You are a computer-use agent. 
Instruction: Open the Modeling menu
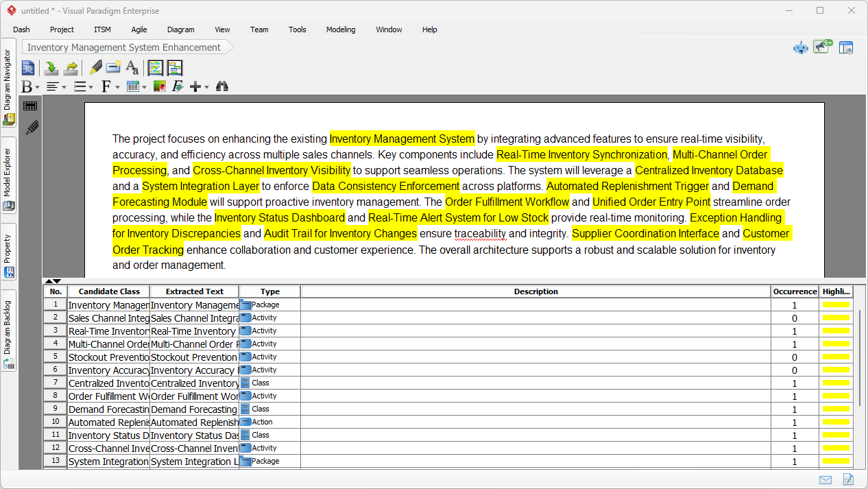pyautogui.click(x=341, y=29)
